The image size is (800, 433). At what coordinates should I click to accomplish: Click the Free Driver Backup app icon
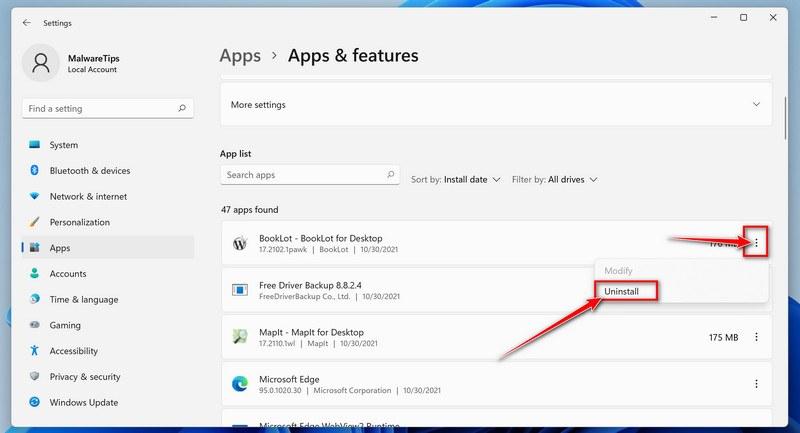click(240, 290)
